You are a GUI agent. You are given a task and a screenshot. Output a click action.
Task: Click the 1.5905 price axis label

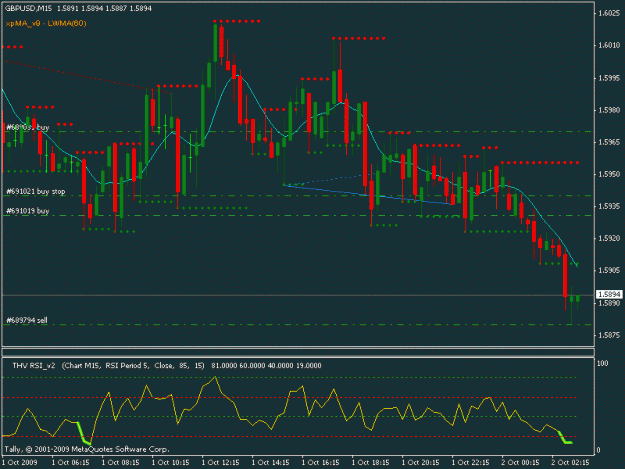point(609,270)
